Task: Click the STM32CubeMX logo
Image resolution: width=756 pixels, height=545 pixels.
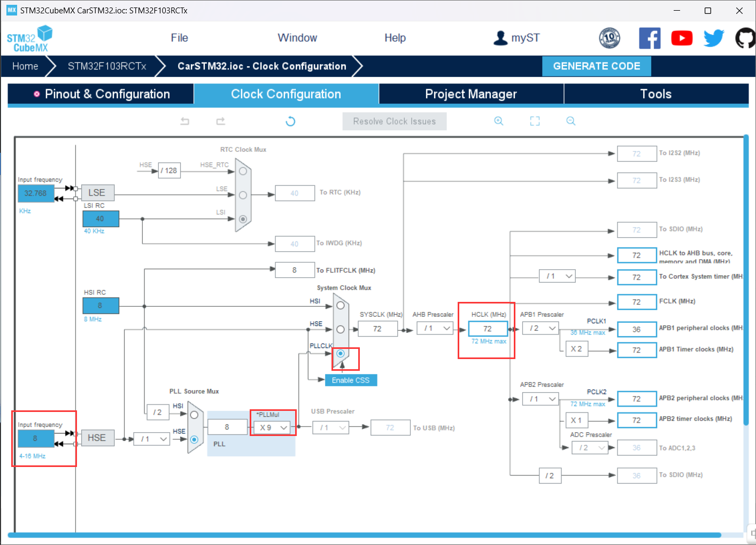Action: coord(29,38)
